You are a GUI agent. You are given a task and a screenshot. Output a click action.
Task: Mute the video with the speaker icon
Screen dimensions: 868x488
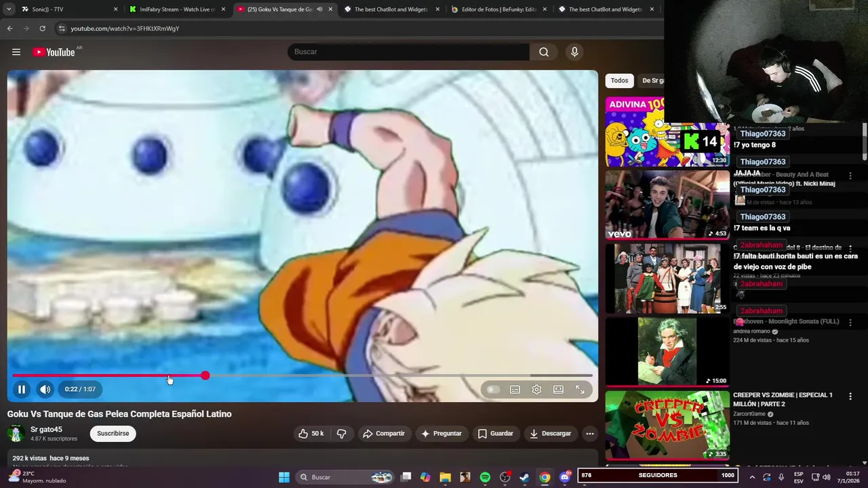pos(45,389)
